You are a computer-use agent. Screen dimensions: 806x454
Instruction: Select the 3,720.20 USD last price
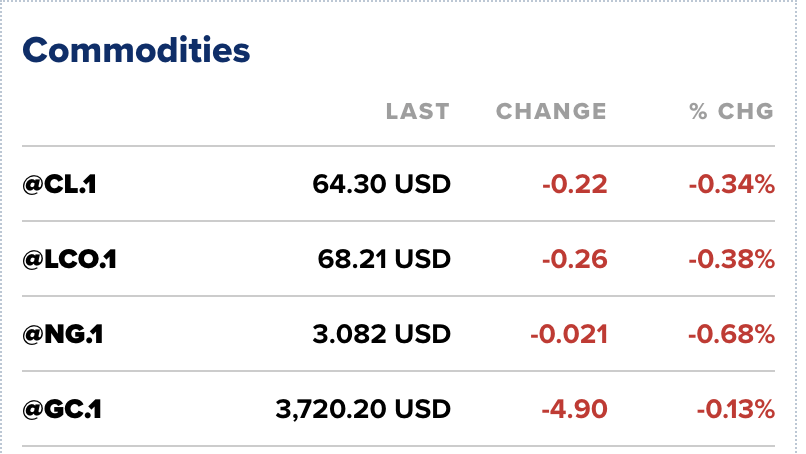pos(363,409)
